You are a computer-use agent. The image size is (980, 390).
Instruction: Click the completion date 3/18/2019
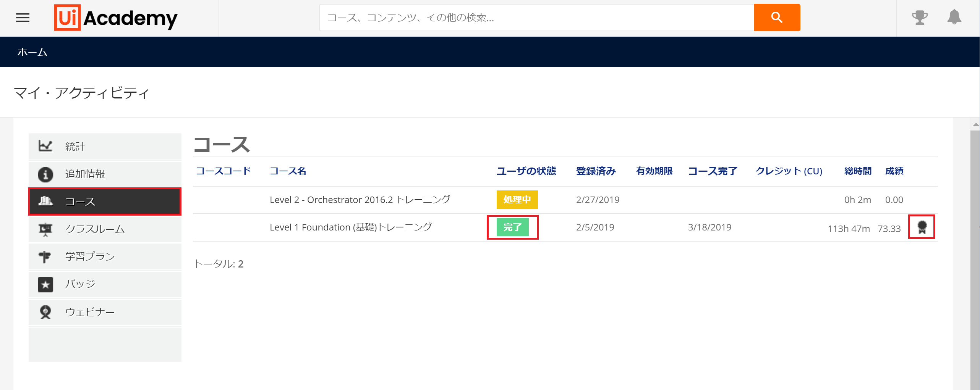pos(709,227)
